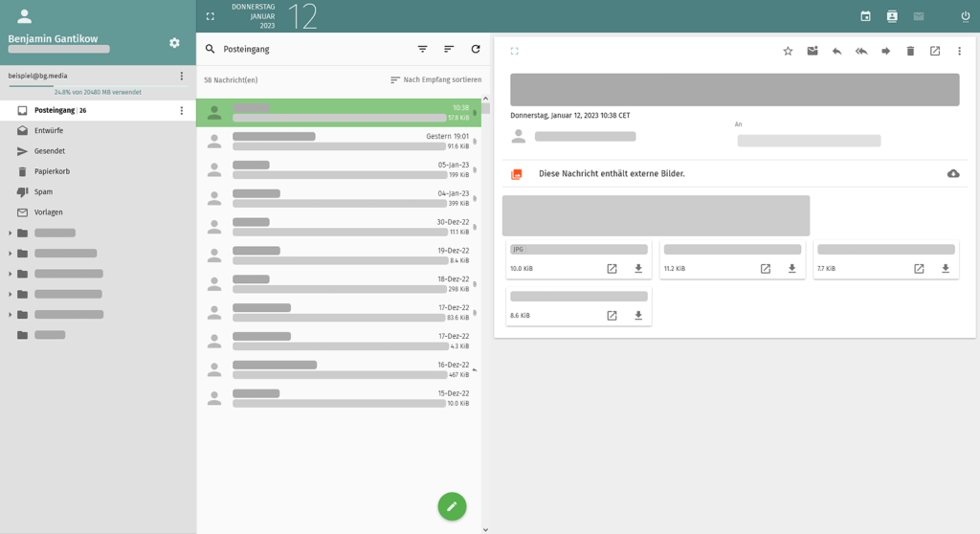Star the currently open message

pos(788,51)
